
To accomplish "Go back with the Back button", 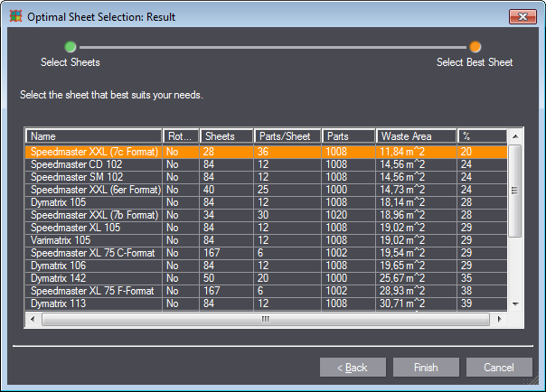I will [352, 368].
